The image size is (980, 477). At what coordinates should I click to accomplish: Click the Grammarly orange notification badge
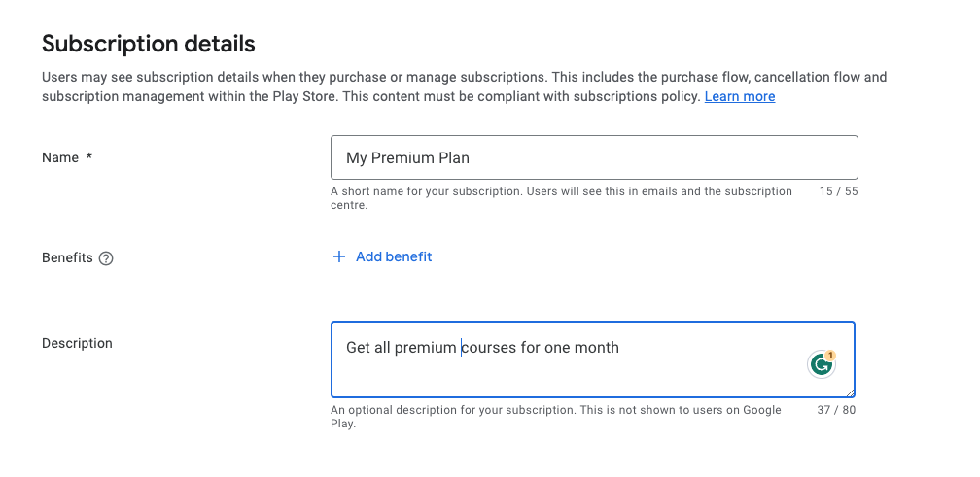(830, 356)
